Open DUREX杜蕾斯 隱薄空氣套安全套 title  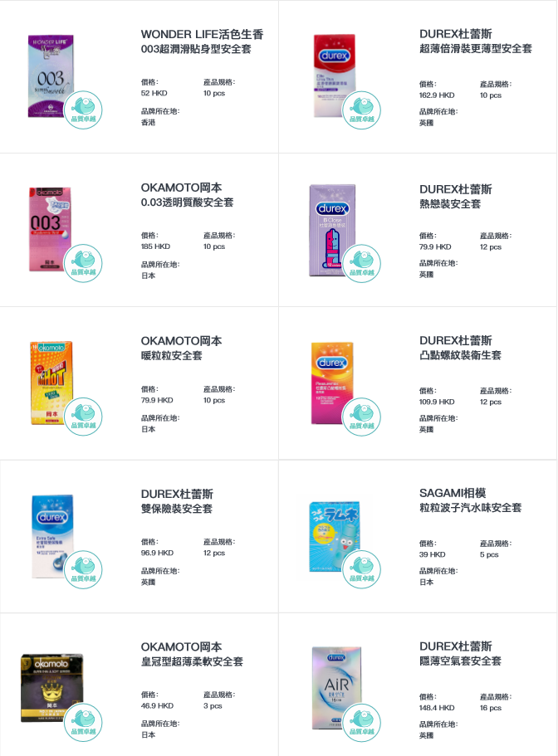coord(461,653)
